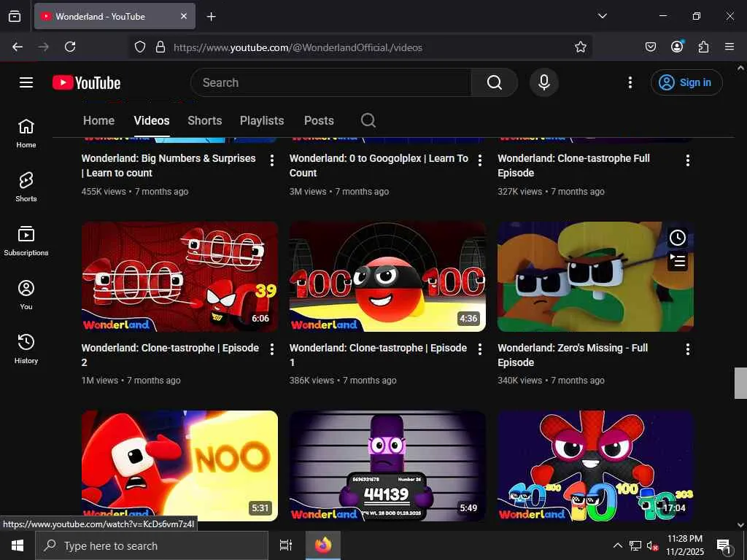Click the voice search microphone icon
Screen dimensions: 747x560
[x=543, y=82]
